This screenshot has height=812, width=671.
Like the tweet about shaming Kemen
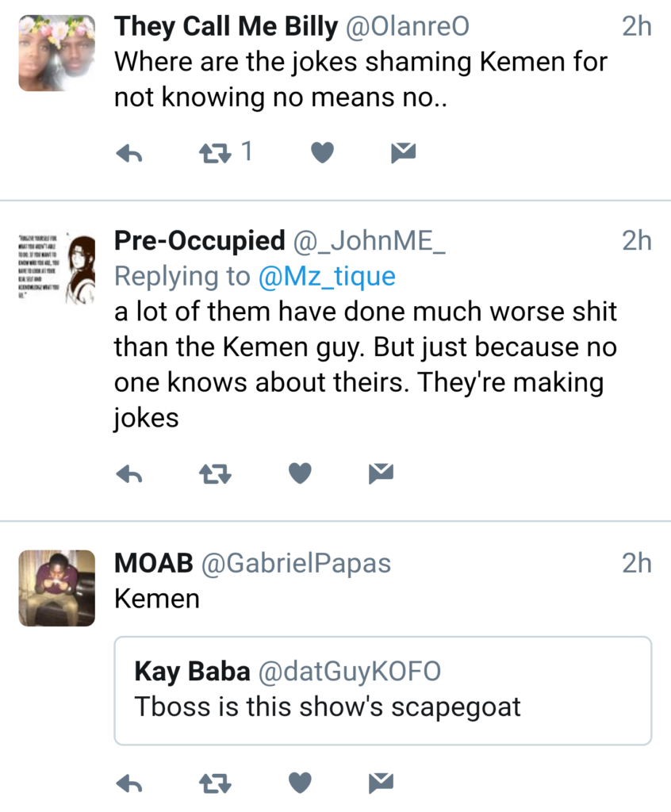[321, 153]
